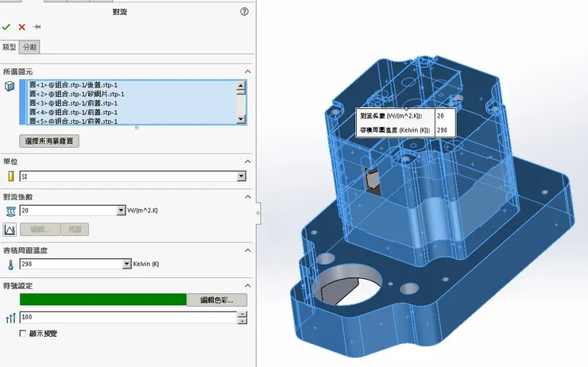
Task: Collapse the 對流係數 section
Action: 247,196
